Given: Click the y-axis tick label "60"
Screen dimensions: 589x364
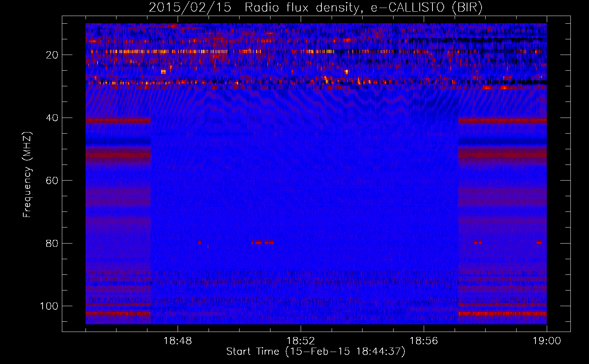Looking at the screenshot, I should 52,181.
